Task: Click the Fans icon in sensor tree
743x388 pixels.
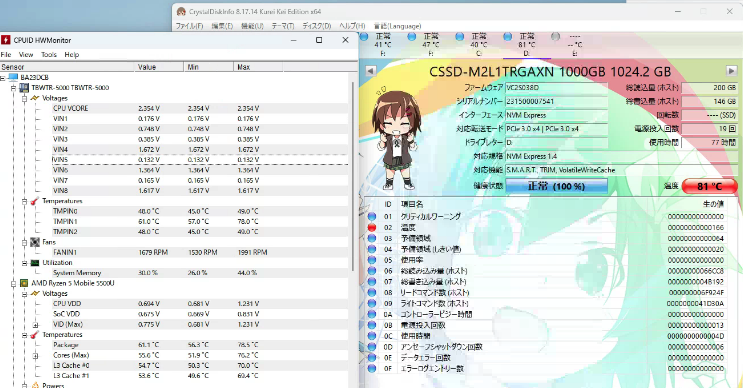Action: click(x=35, y=242)
